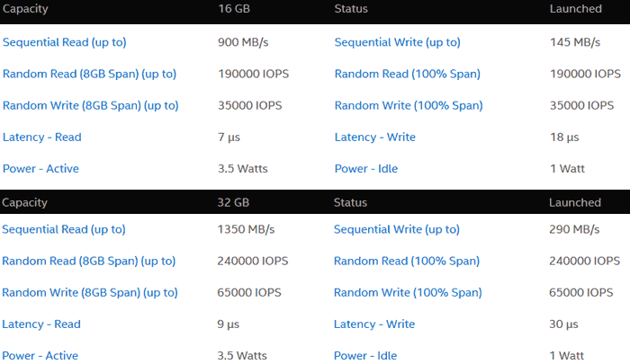Open Sequential Read link in 32 GB section
This screenshot has width=630, height=364.
[x=64, y=229]
